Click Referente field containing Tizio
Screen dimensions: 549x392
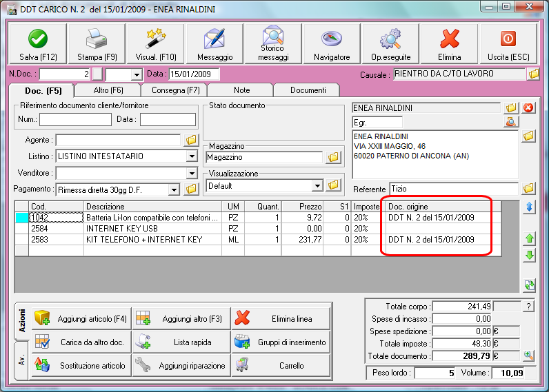[454, 189]
